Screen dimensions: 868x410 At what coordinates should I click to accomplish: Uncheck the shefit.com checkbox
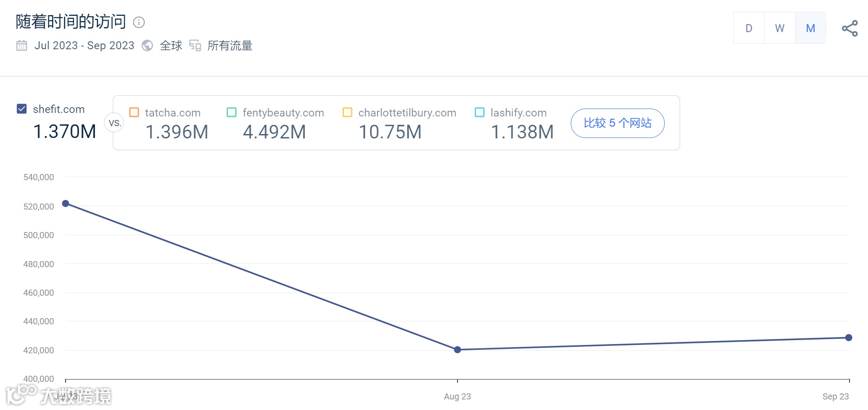tap(22, 109)
